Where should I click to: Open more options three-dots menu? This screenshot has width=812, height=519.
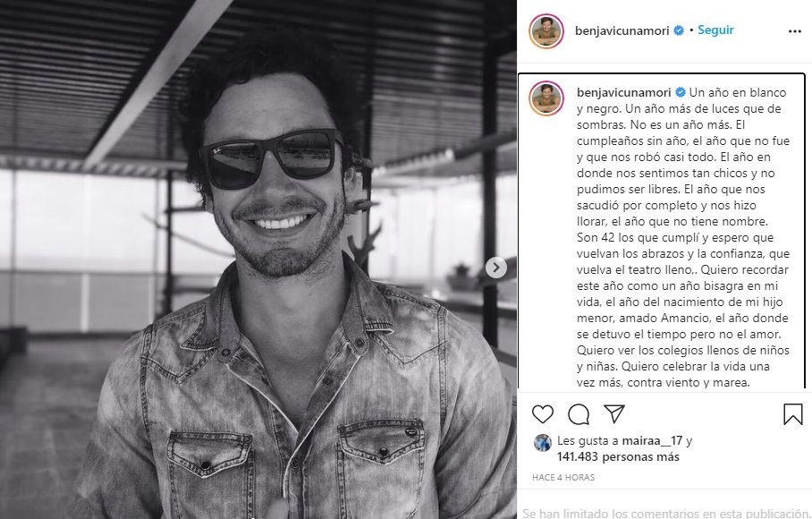pyautogui.click(x=794, y=31)
